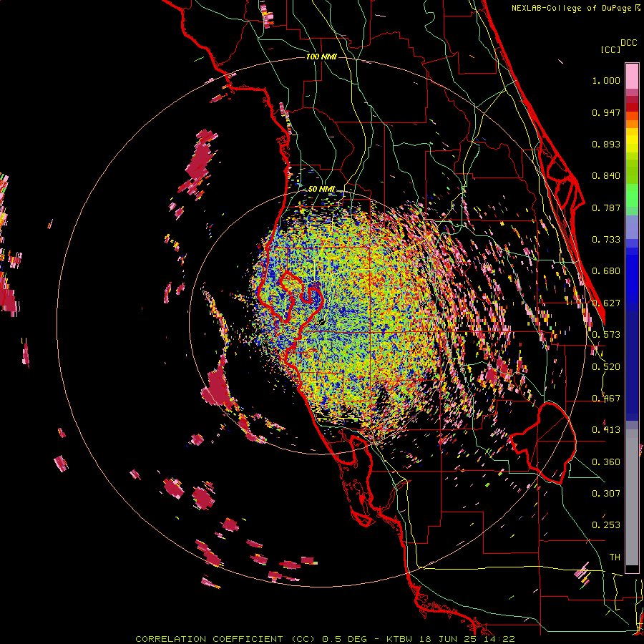Click the 1.000 legend value

tap(606, 80)
